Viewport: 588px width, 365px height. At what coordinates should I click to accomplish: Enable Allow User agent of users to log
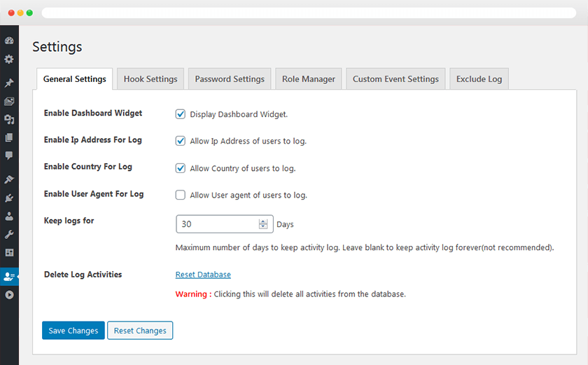(x=181, y=195)
